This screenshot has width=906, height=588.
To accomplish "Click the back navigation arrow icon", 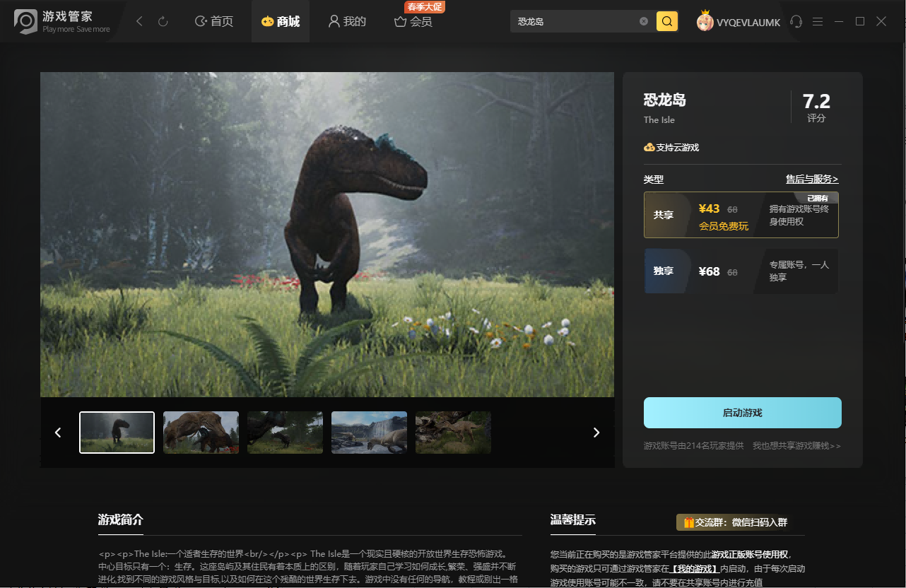I will [x=139, y=22].
